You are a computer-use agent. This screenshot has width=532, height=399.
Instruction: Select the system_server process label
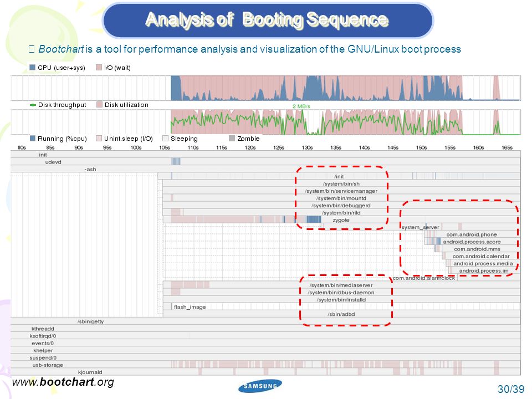coord(421,227)
